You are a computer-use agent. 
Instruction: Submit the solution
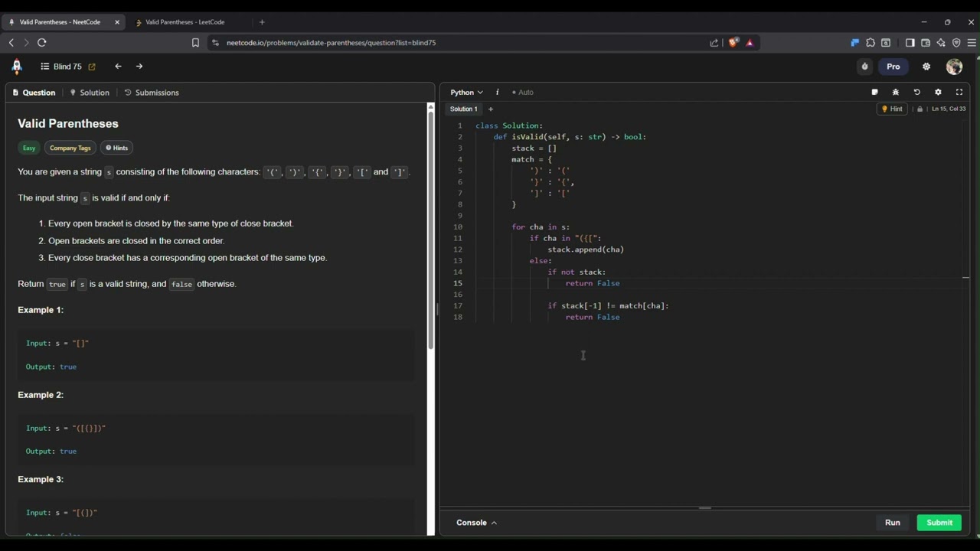939,523
